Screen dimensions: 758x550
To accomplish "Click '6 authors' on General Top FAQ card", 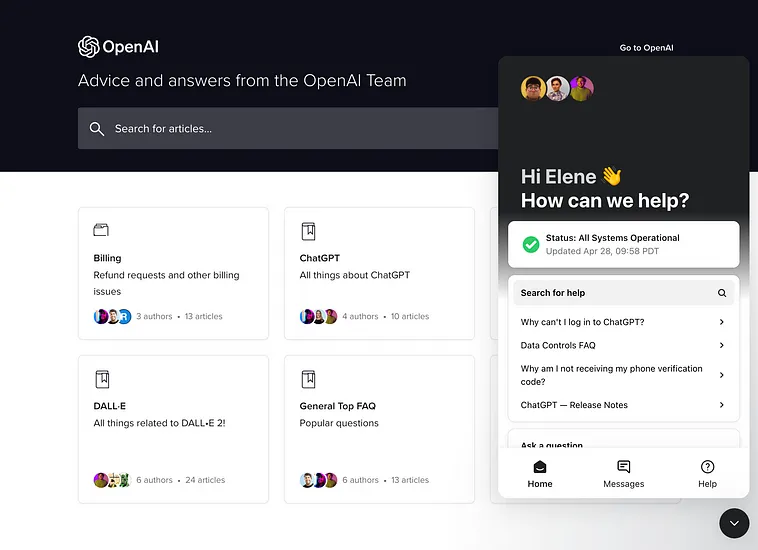I will [360, 480].
